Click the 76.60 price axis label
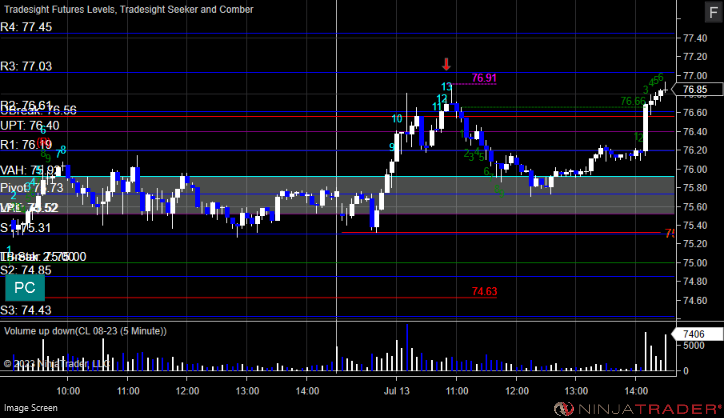The image size is (724, 418). (695, 113)
